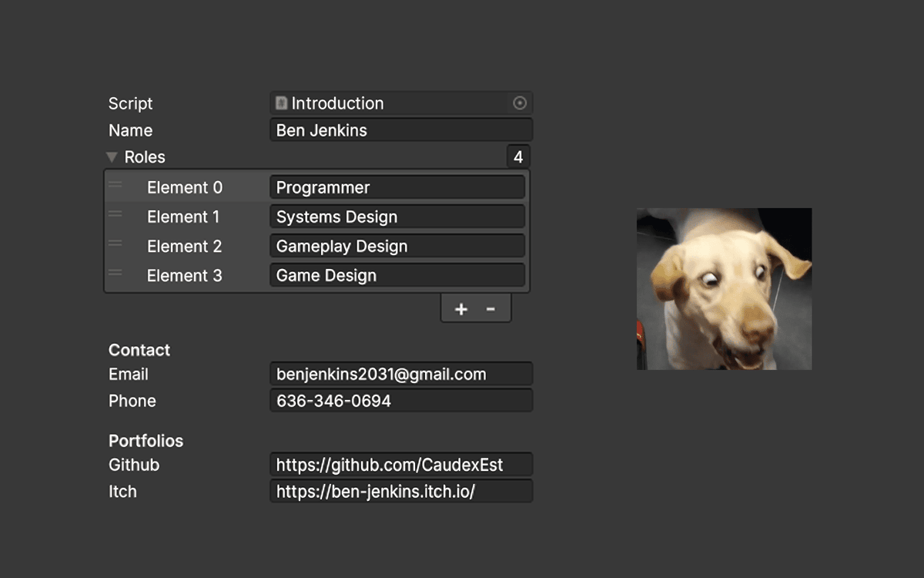Click the drag handle for Element 3
Image resolution: width=924 pixels, height=578 pixels.
[x=115, y=273]
